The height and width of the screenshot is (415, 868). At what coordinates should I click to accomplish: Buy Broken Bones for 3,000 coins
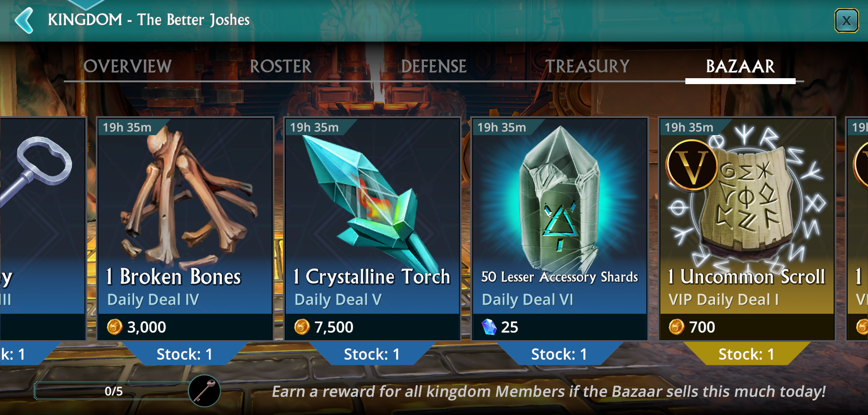pyautogui.click(x=185, y=327)
